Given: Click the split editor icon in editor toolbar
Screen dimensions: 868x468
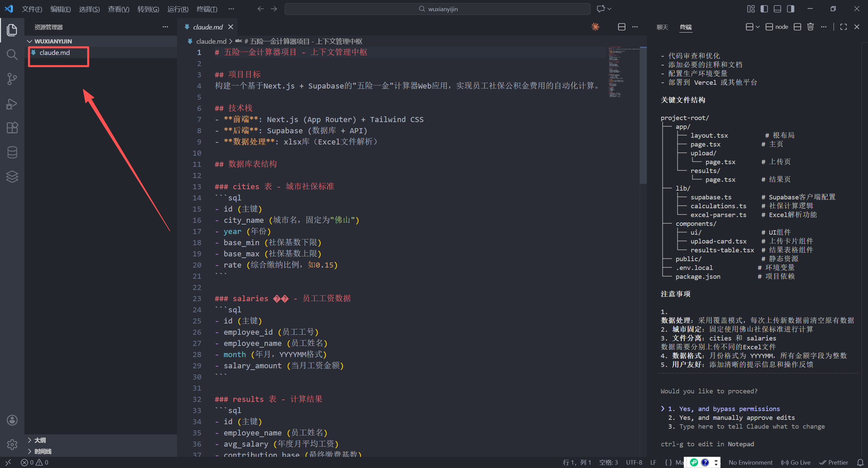Looking at the screenshot, I should (x=621, y=27).
